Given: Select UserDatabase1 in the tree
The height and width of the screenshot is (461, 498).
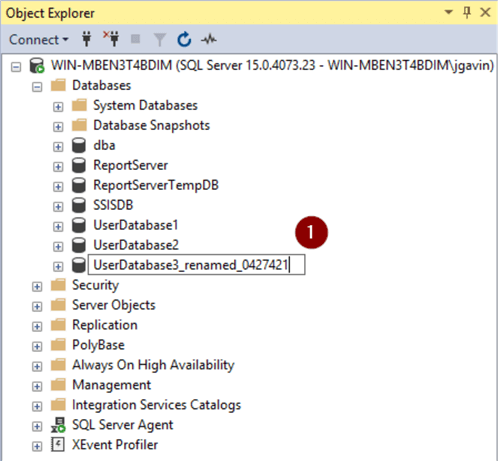Looking at the screenshot, I should tap(136, 225).
